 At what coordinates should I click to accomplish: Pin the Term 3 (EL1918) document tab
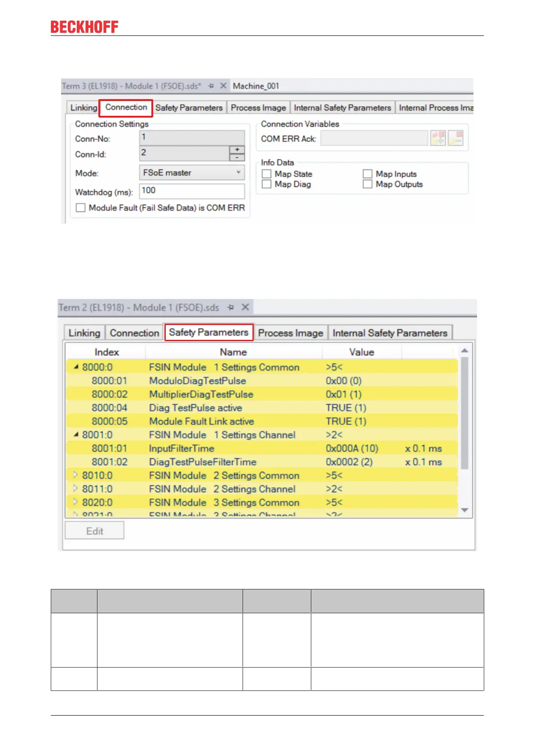point(211,86)
